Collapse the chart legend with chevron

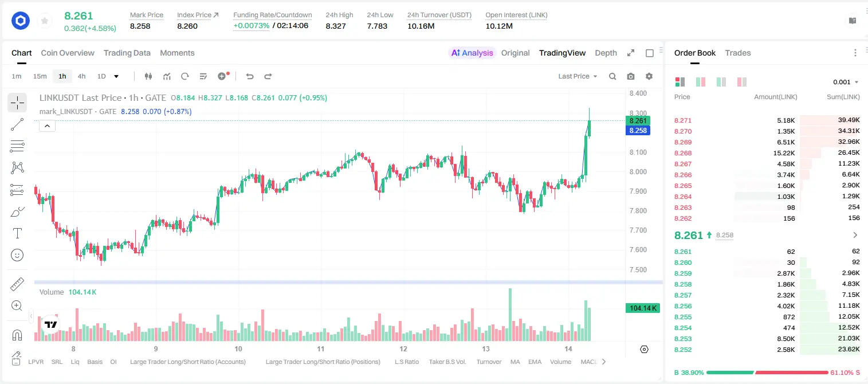point(47,126)
